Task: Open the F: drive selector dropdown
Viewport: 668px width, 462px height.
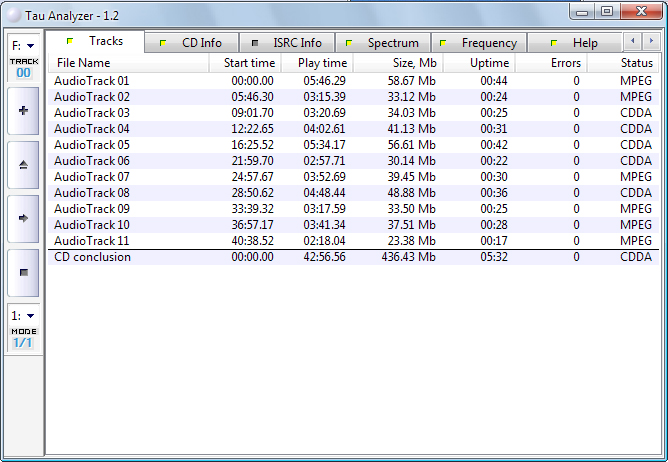Action: (x=23, y=46)
